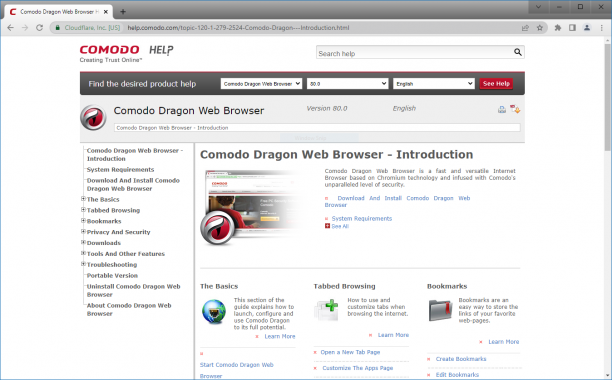This screenshot has width=612, height=380.
Task: Click the red plus icon beside See All
Action: pos(327,226)
